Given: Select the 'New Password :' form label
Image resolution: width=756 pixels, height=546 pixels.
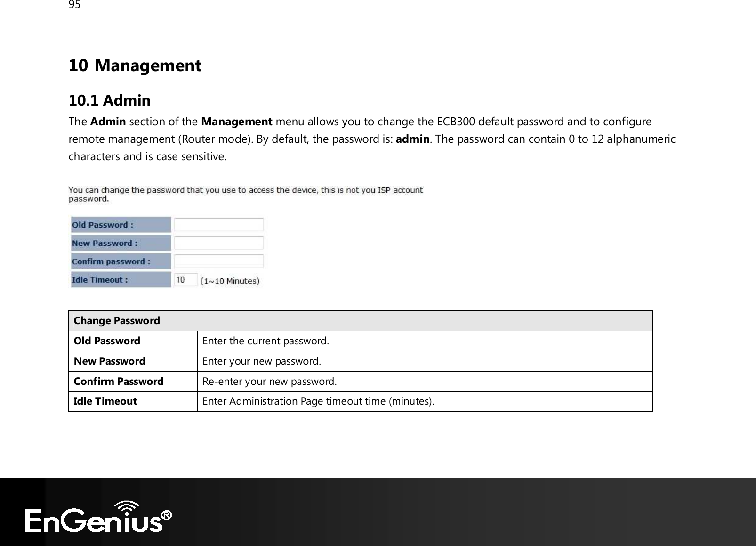Looking at the screenshot, I should click(x=121, y=243).
